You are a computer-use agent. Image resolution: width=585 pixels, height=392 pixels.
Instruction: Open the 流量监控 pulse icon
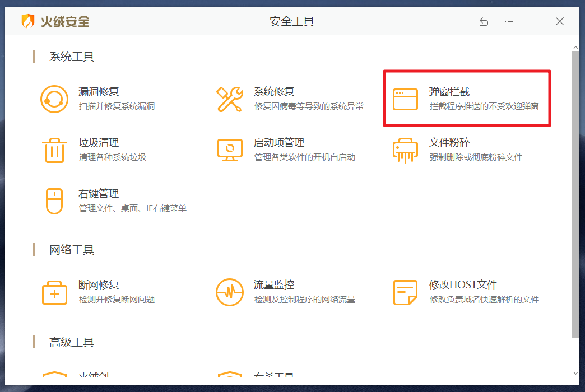coord(230,292)
